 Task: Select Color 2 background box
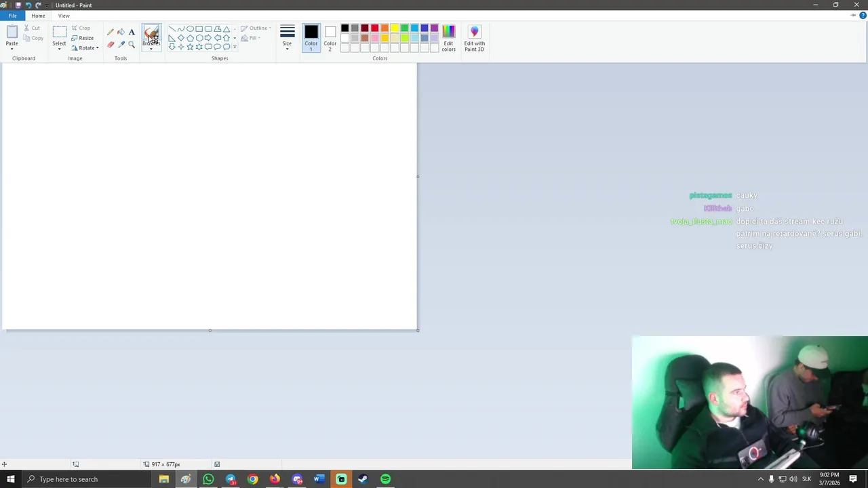pos(330,38)
